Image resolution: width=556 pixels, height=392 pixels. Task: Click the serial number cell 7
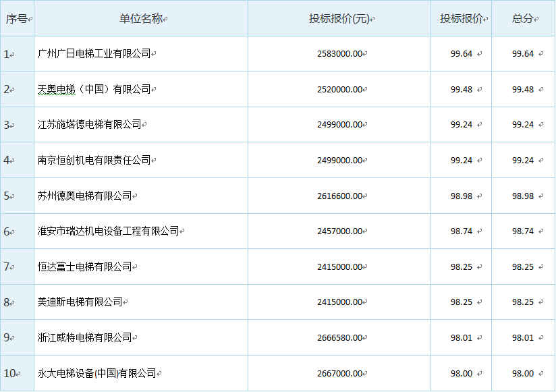point(17,267)
